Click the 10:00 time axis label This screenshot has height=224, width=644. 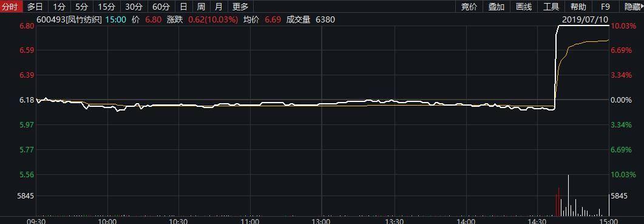(x=107, y=221)
